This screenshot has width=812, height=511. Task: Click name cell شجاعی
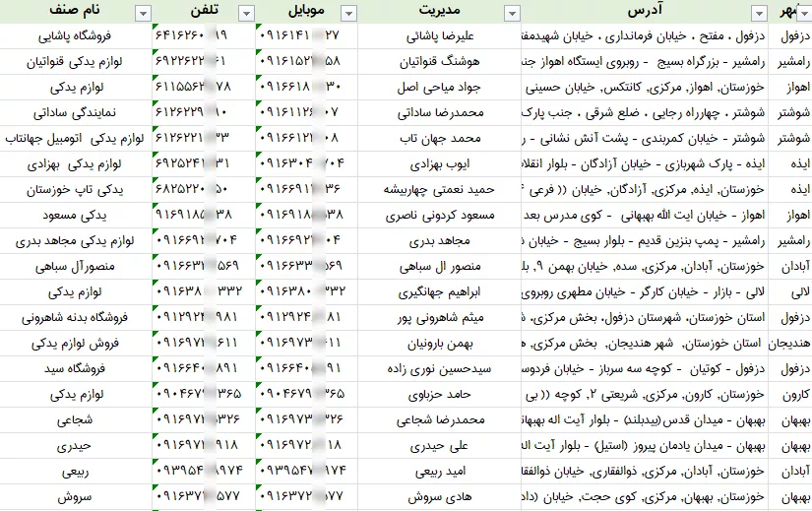pos(76,419)
